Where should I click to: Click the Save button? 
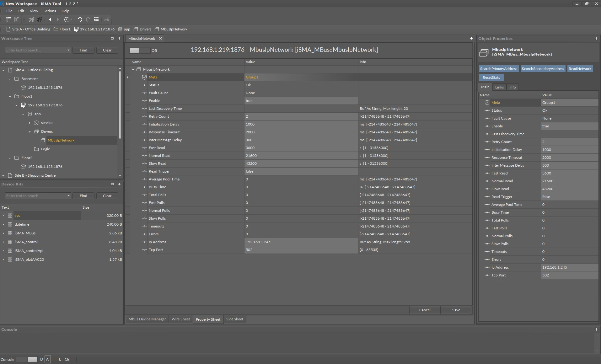coord(456,310)
